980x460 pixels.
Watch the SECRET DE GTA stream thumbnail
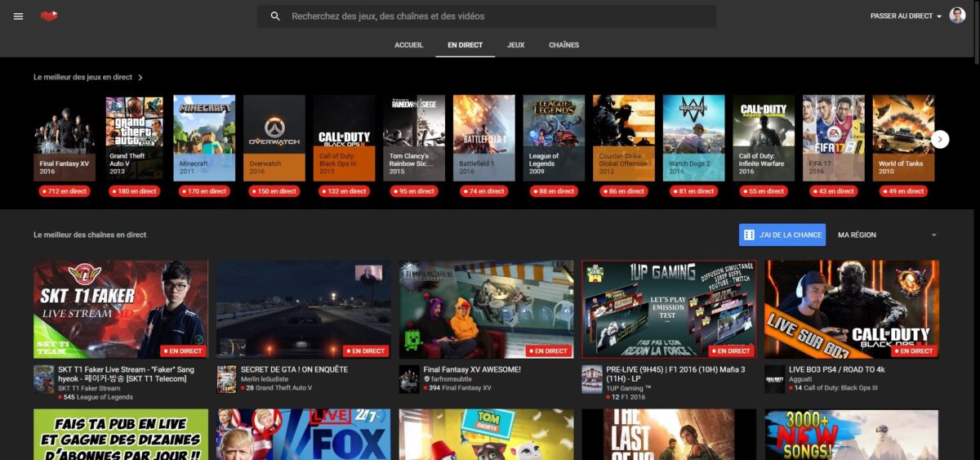pyautogui.click(x=304, y=310)
